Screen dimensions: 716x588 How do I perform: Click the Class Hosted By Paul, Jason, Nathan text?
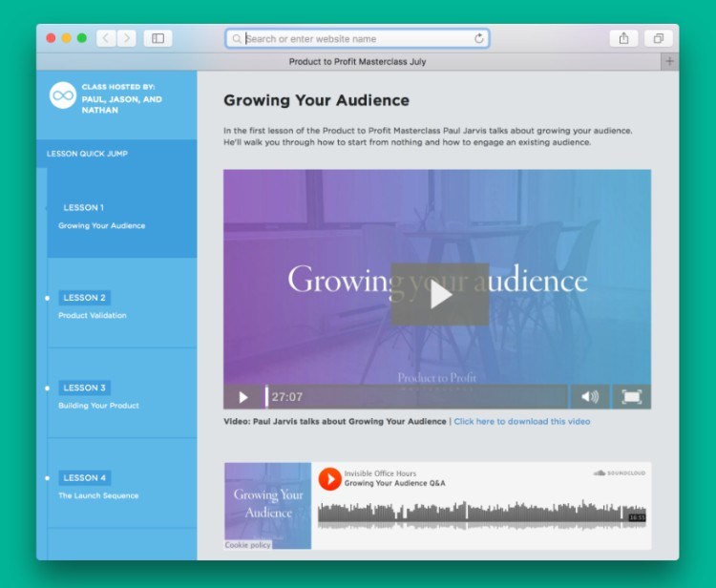tap(122, 98)
